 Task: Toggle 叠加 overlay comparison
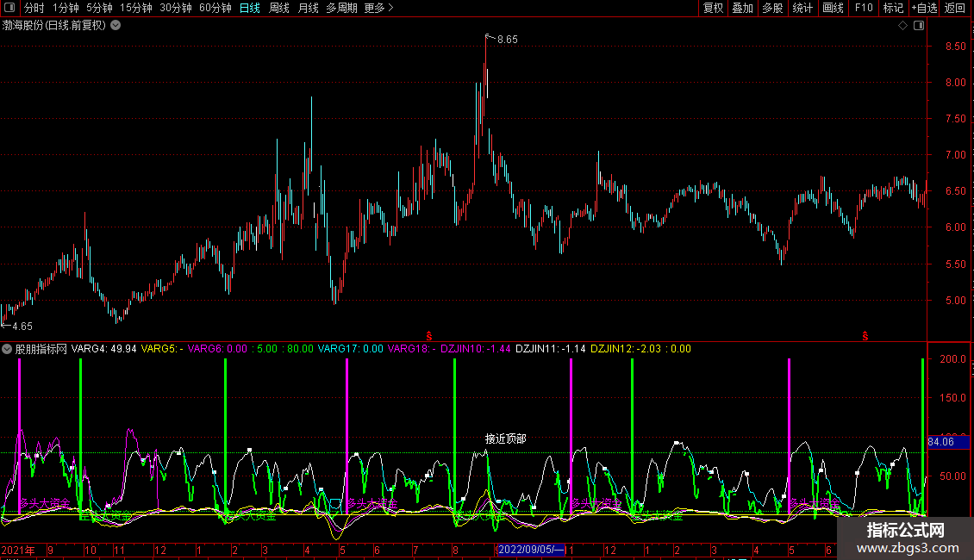[x=742, y=9]
